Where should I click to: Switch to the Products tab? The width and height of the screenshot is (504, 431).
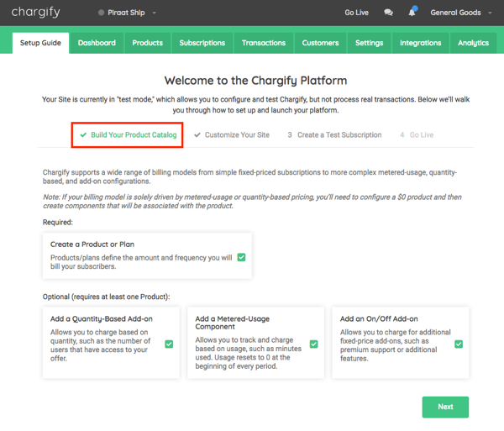click(148, 43)
